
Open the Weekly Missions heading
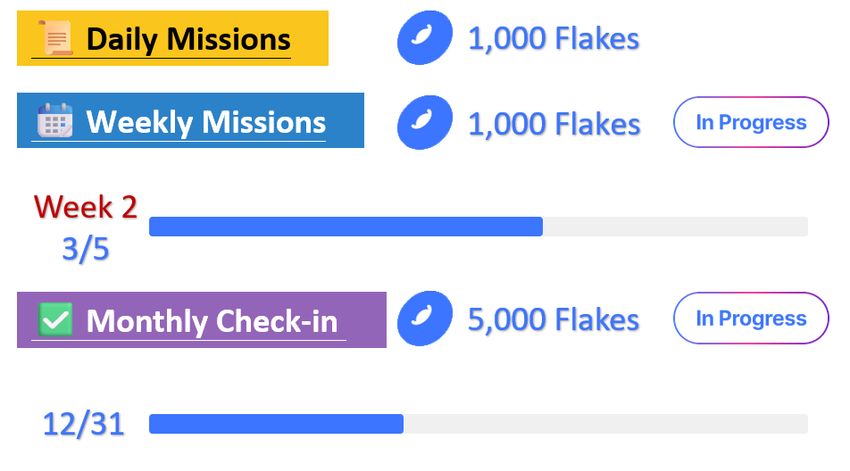pos(205,122)
